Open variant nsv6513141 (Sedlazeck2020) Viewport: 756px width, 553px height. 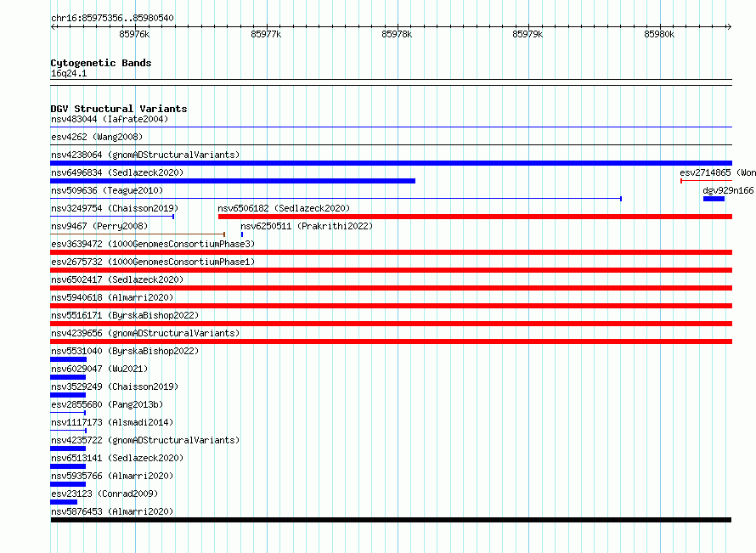click(x=117, y=458)
